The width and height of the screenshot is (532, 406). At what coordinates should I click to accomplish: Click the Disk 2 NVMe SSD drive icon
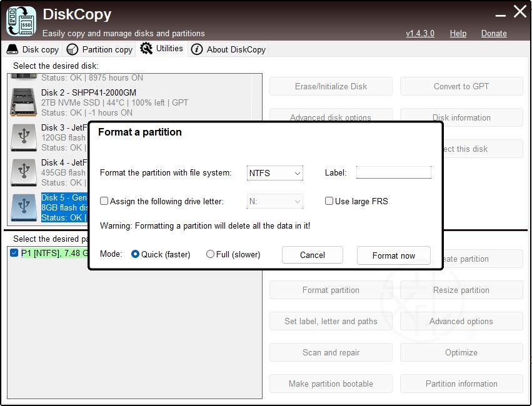(23, 102)
